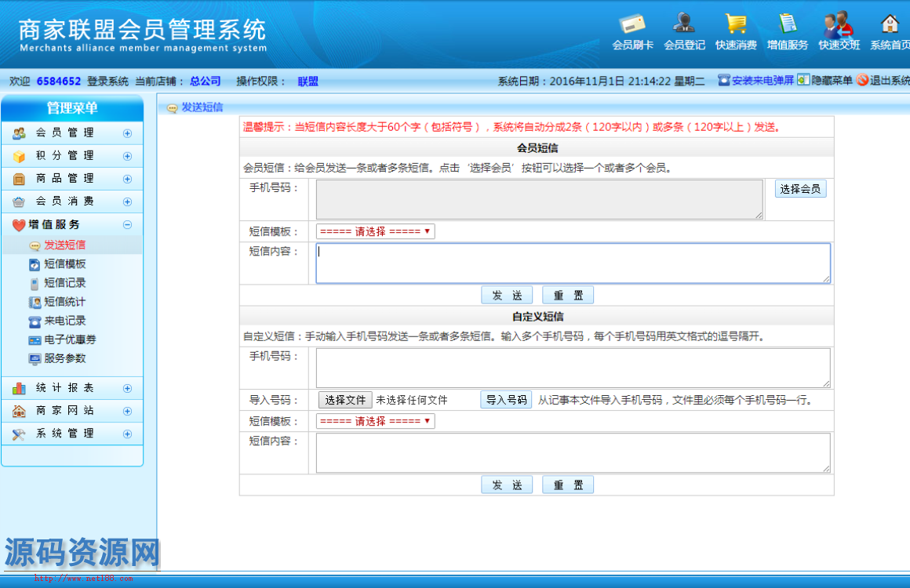
Task: Focus 手机号码 field in 自定义短信 section
Action: click(x=573, y=368)
